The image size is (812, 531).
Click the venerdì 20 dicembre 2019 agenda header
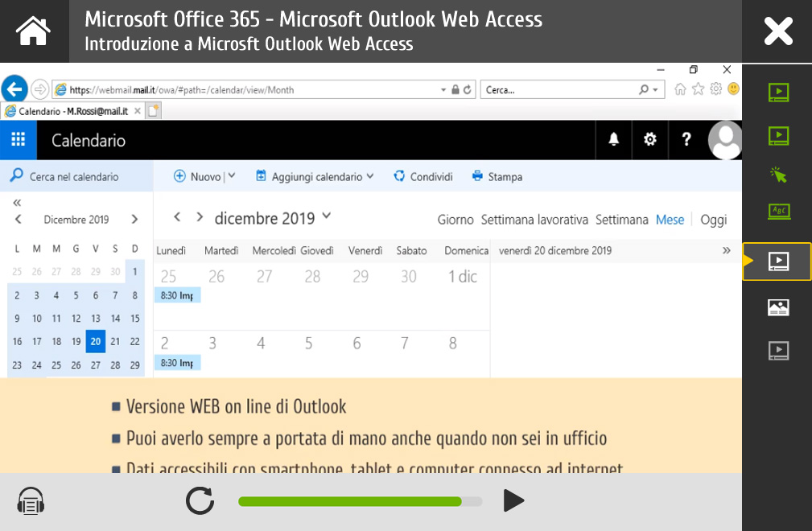(x=555, y=250)
